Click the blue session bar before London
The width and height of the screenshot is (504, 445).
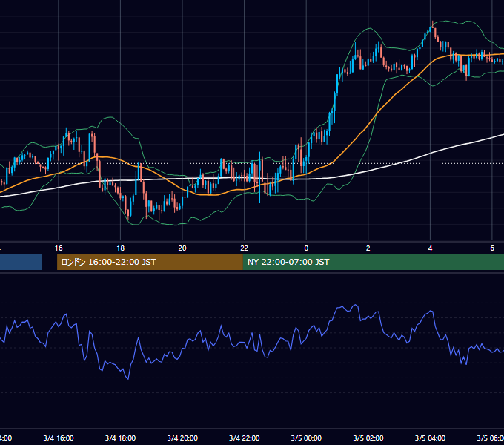pos(21,262)
